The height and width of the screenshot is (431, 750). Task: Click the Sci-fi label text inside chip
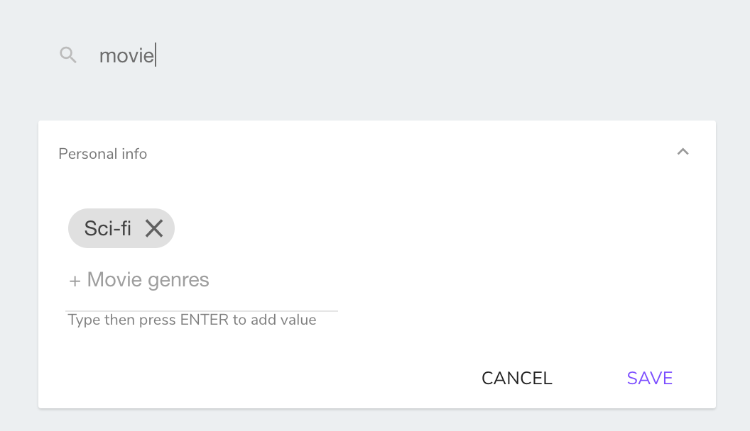click(108, 228)
